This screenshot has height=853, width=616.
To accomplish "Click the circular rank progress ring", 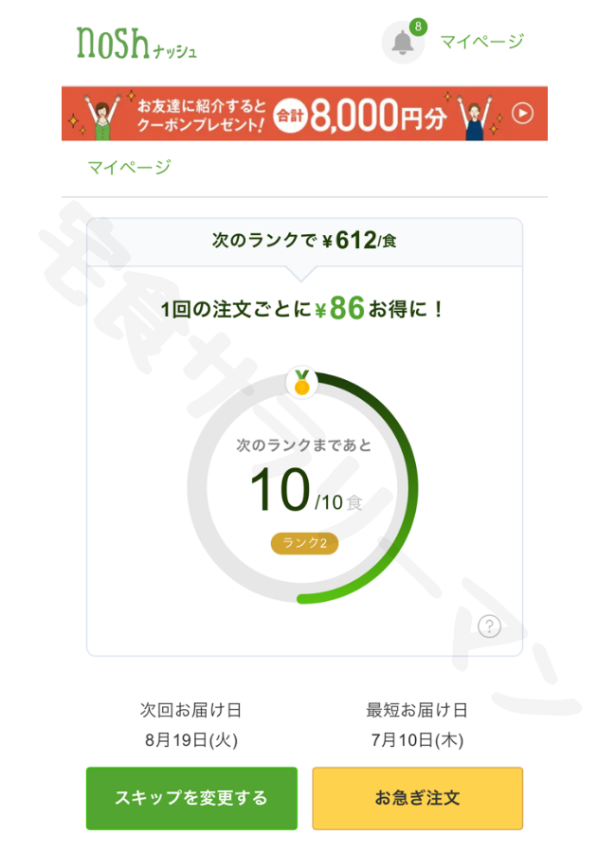I will click(x=302, y=487).
